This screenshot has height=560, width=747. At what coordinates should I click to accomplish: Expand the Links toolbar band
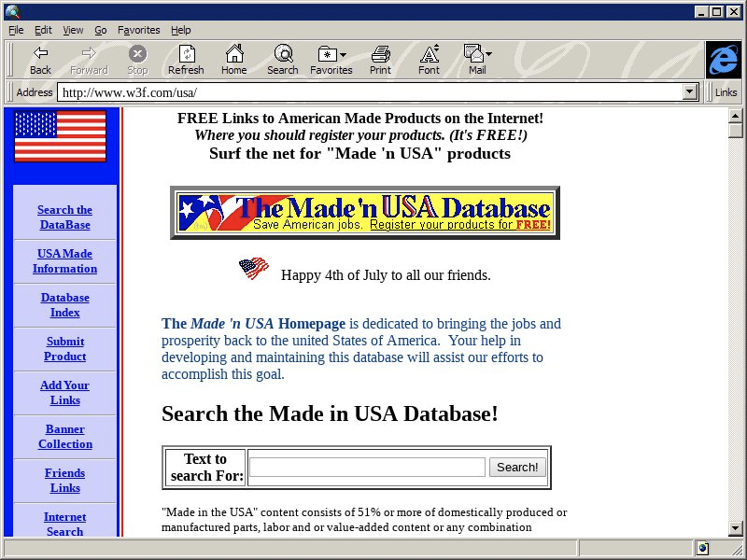click(x=726, y=92)
